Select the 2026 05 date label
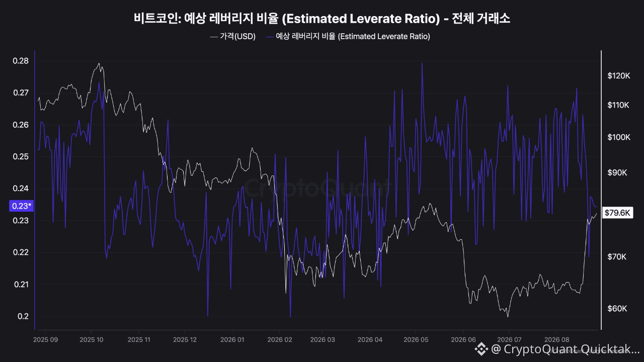 (x=417, y=340)
